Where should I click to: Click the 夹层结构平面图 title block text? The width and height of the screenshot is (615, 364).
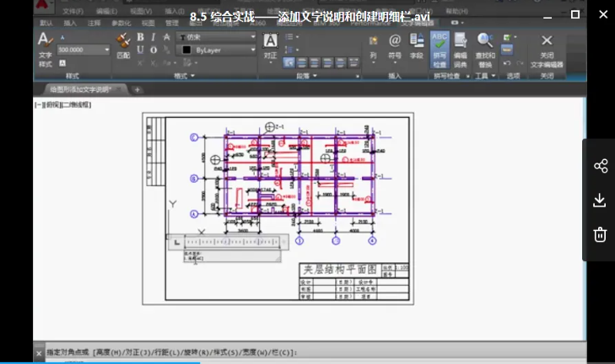pyautogui.click(x=339, y=270)
